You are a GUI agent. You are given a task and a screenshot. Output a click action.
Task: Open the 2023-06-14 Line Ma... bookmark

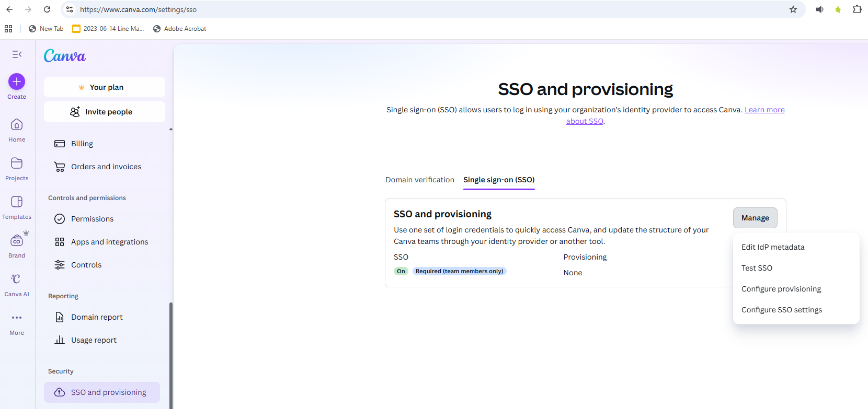[x=108, y=29]
